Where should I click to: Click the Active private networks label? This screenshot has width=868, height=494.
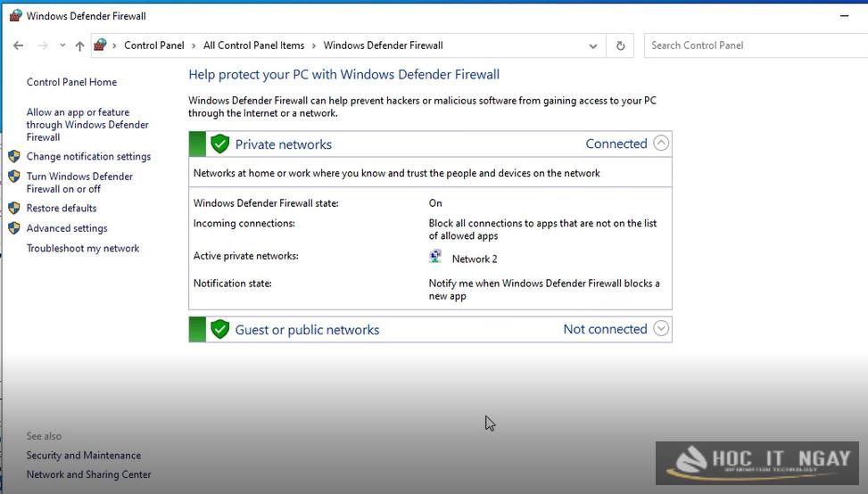point(246,256)
